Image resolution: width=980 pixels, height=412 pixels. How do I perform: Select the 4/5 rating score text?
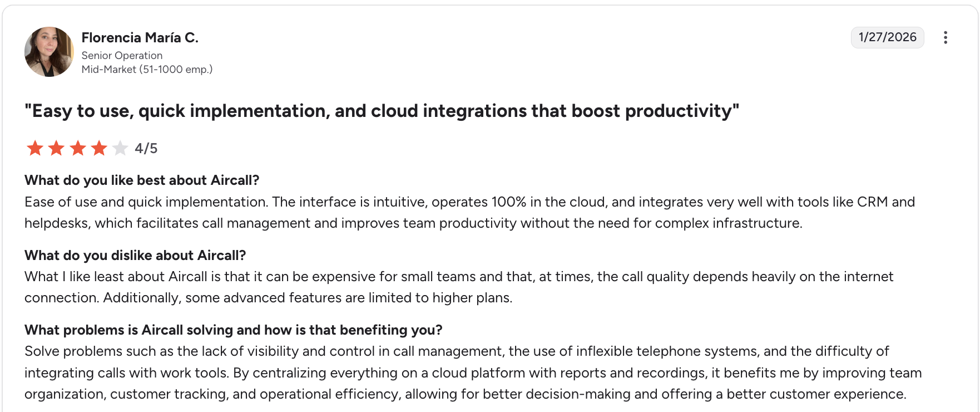(x=146, y=148)
